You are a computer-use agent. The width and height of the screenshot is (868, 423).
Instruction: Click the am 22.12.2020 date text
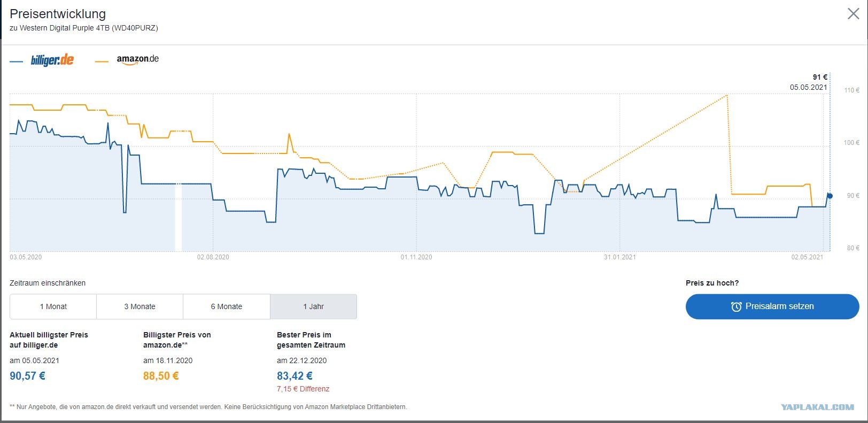301,360
